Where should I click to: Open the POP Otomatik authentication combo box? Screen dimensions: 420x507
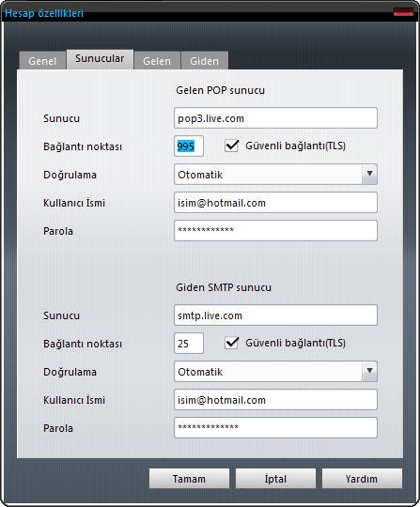coord(275,175)
